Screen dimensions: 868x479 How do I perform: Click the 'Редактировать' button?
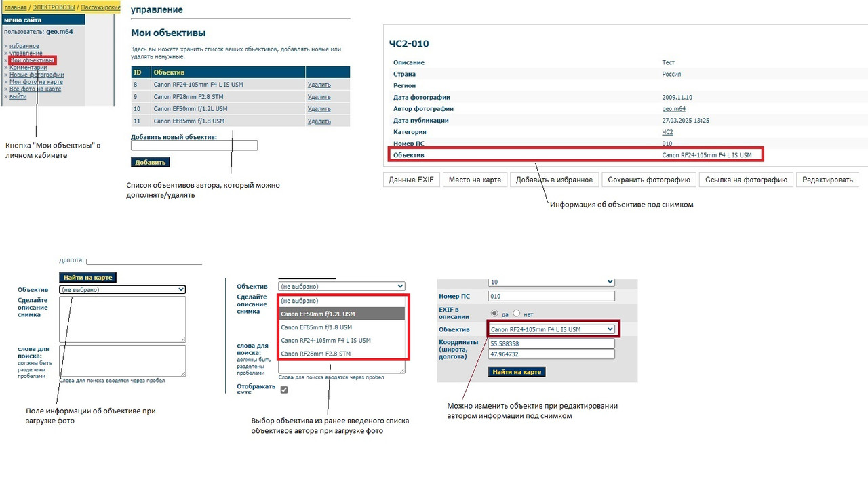tap(827, 180)
